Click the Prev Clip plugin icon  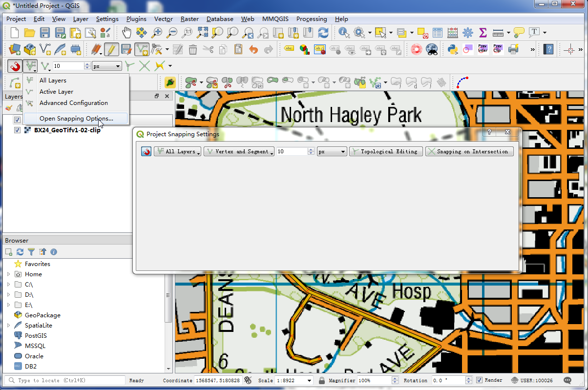[x=498, y=49]
